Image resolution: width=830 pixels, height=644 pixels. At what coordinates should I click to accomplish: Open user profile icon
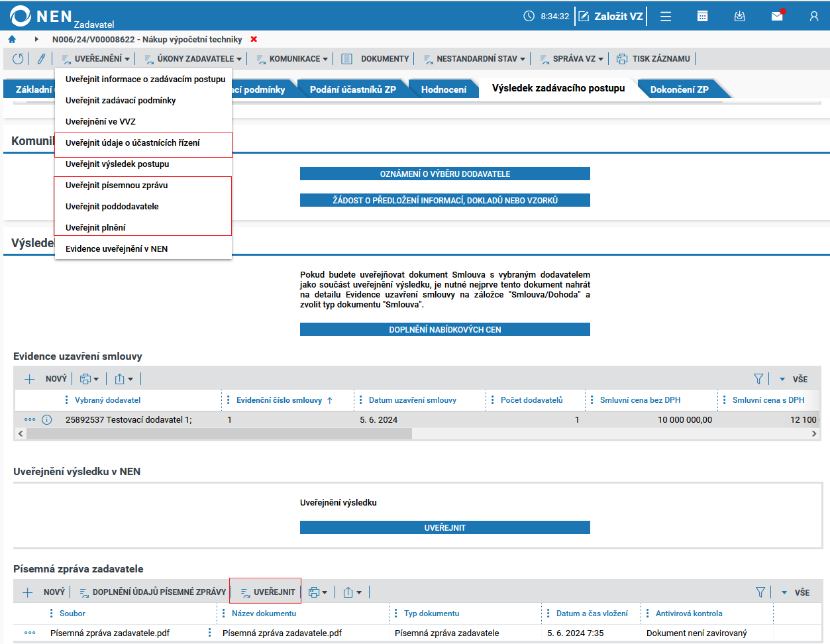tap(814, 17)
